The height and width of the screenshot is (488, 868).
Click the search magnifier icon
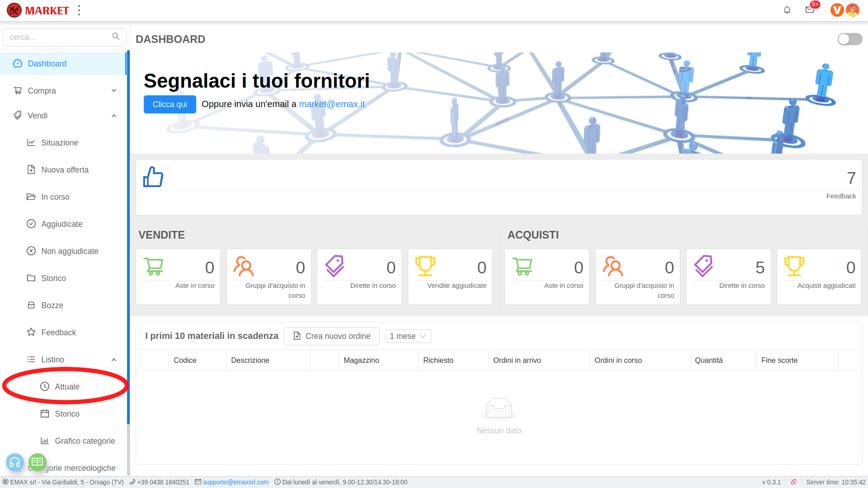(x=116, y=37)
